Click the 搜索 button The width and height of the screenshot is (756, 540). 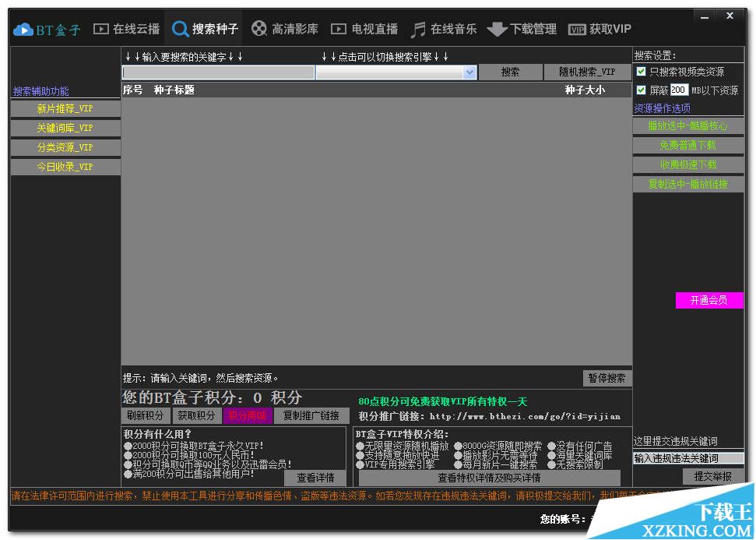[x=510, y=72]
